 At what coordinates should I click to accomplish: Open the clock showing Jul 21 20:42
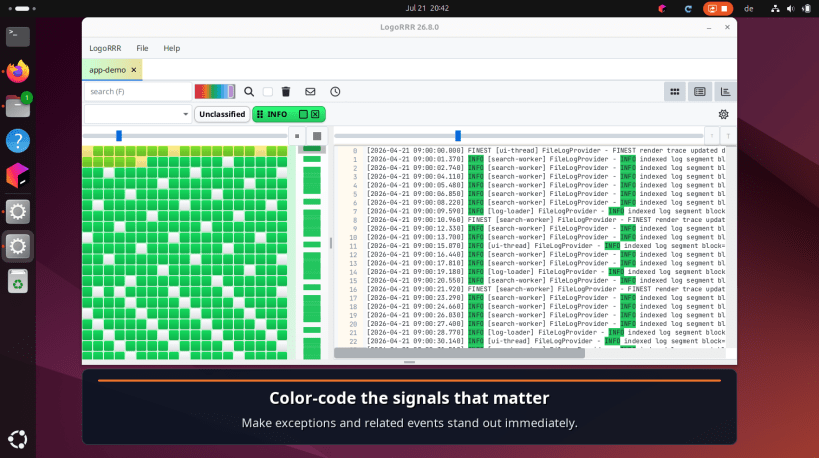(427, 8)
